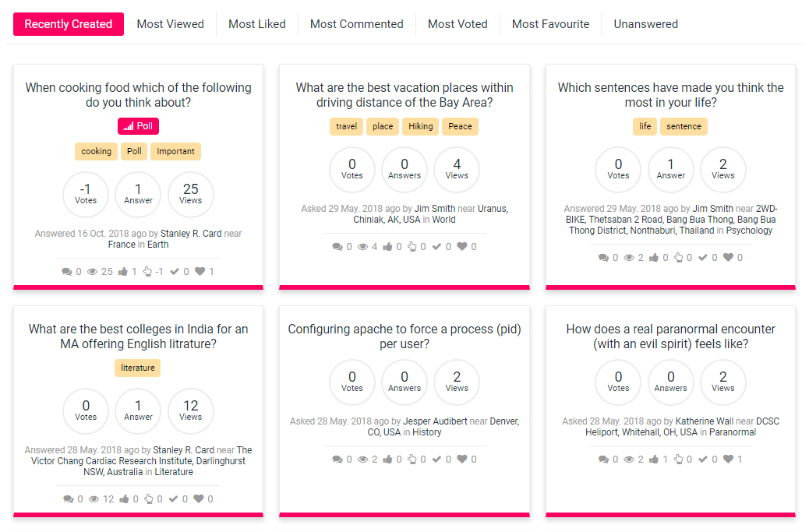Click the heart icon on the apache question
This screenshot has width=809, height=532.
coord(462,460)
